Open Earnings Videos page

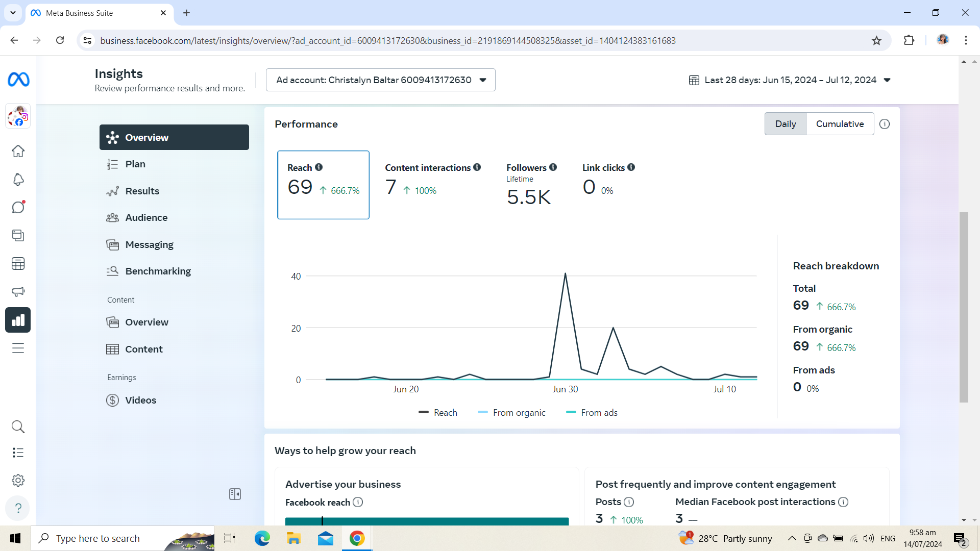click(174, 400)
